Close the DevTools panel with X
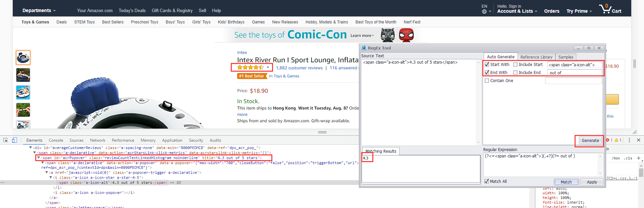Viewport: 644px width, 208px height. point(639,140)
